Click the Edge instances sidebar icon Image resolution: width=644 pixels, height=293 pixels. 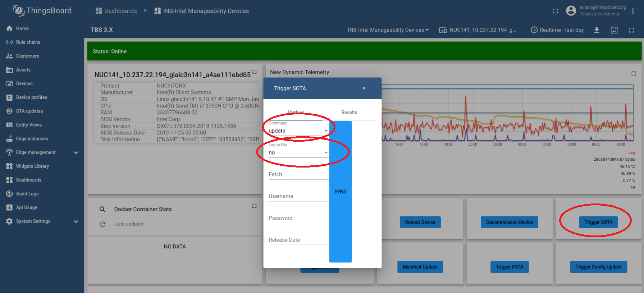point(9,139)
